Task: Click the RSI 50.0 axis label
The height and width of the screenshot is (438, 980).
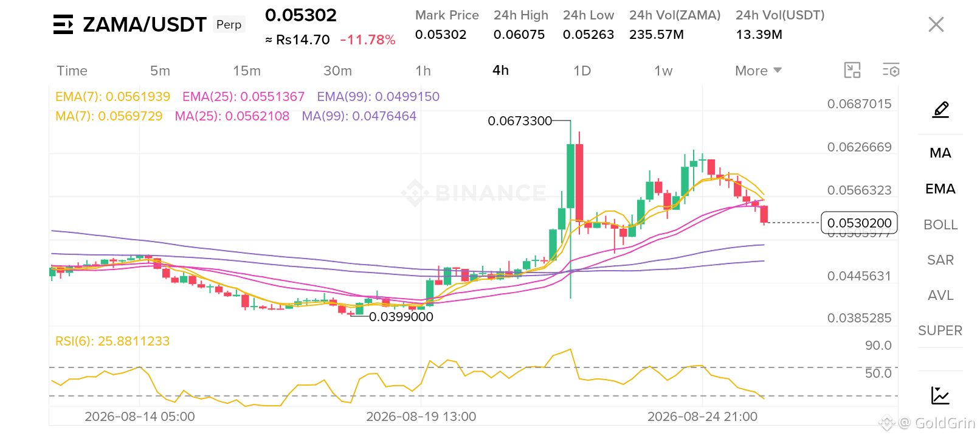Action: (878, 374)
